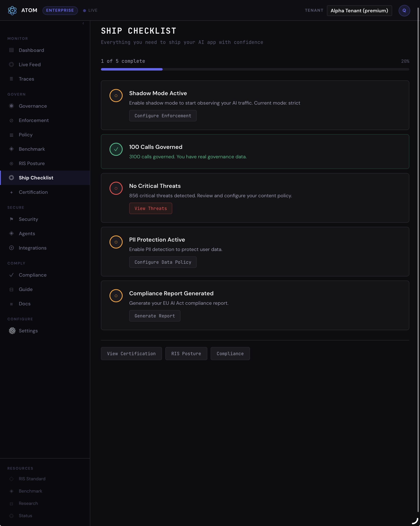
Task: Click the Security flag icon
Action: coord(11,219)
